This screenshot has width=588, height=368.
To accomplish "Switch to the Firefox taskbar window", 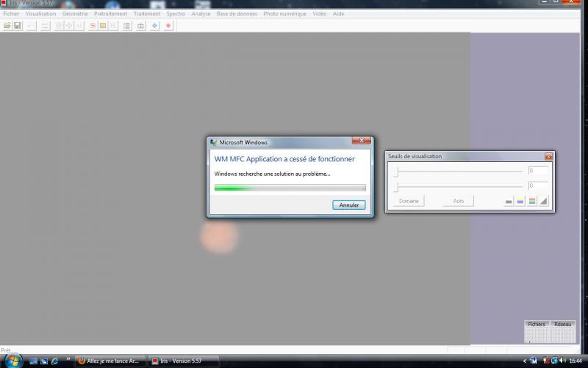I will (x=110, y=361).
